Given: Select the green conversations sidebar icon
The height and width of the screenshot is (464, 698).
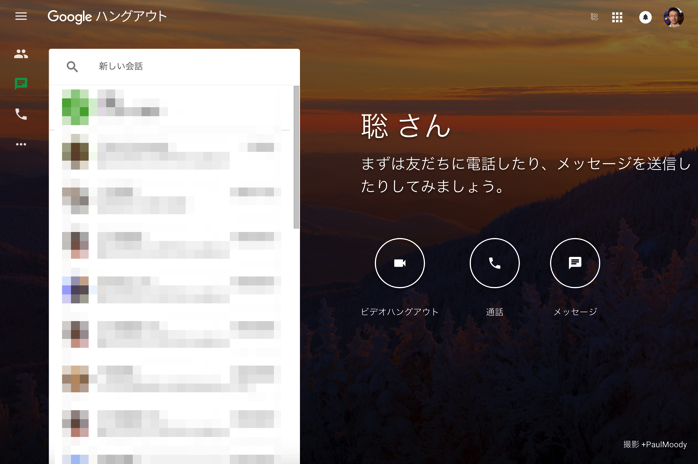Looking at the screenshot, I should [21, 83].
